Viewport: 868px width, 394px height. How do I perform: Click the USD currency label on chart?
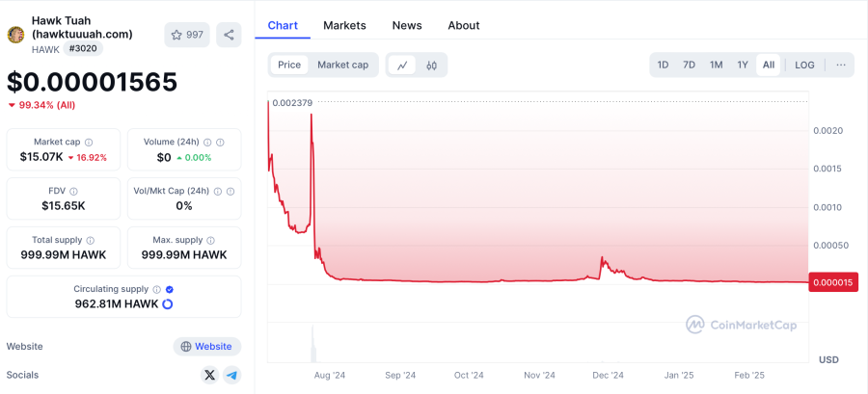pyautogui.click(x=828, y=359)
